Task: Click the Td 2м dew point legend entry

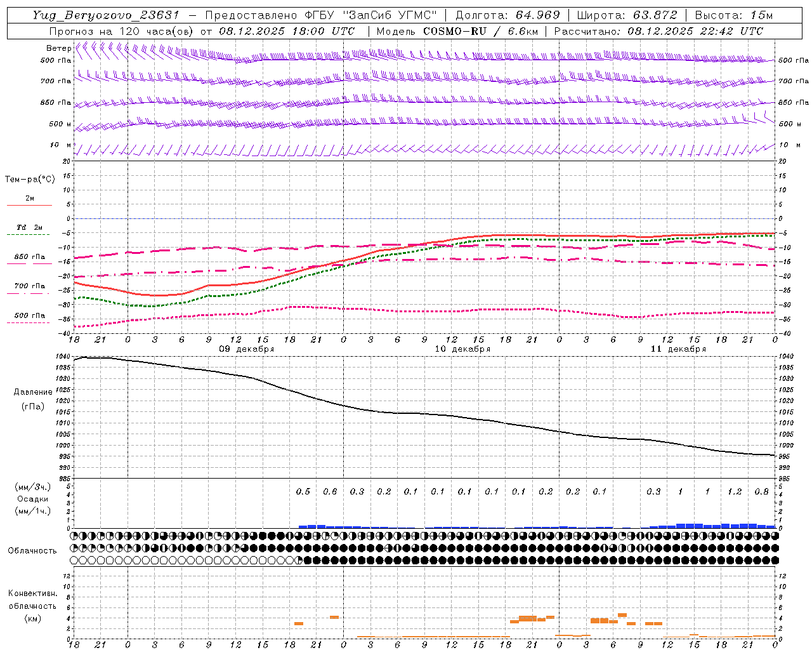Action: pos(29,227)
